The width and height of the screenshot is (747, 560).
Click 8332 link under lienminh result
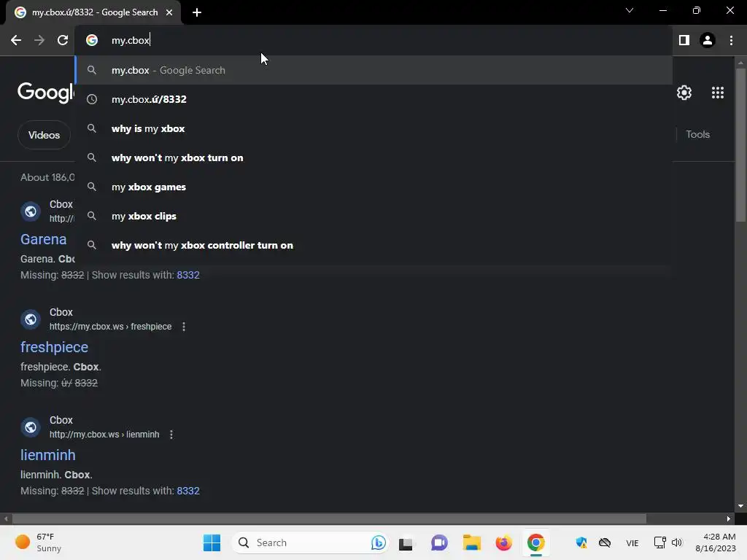[188, 491]
